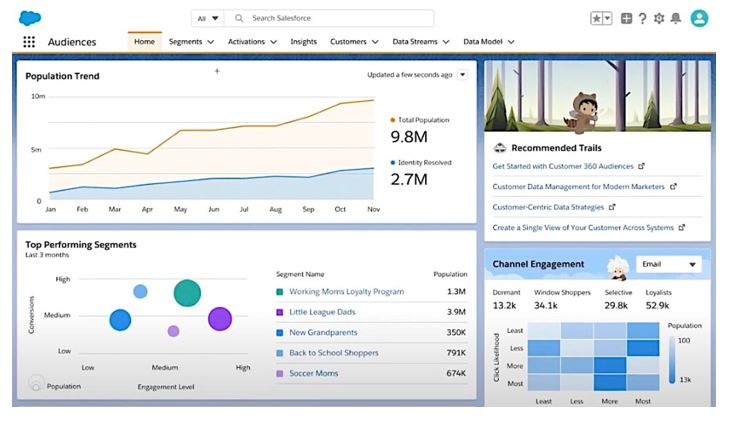735x426 pixels.
Task: Open Get Started with Customer 360 Audiences
Action: pyautogui.click(x=562, y=166)
